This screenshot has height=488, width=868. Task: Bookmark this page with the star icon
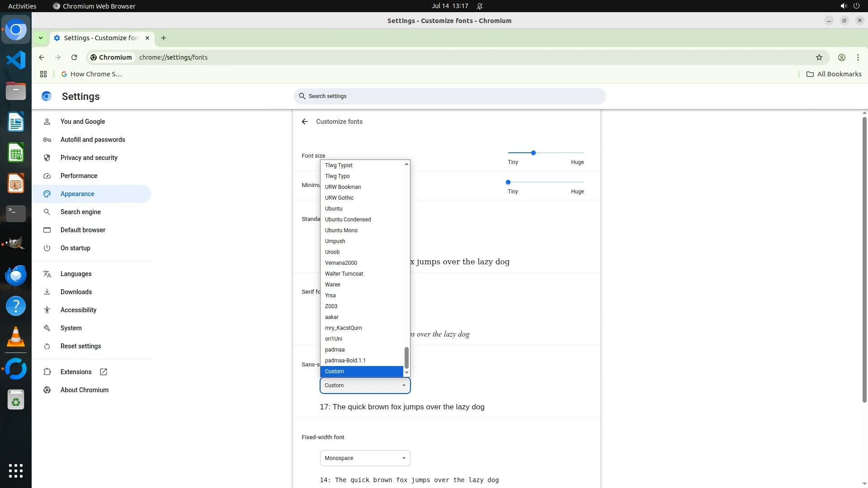(x=819, y=57)
